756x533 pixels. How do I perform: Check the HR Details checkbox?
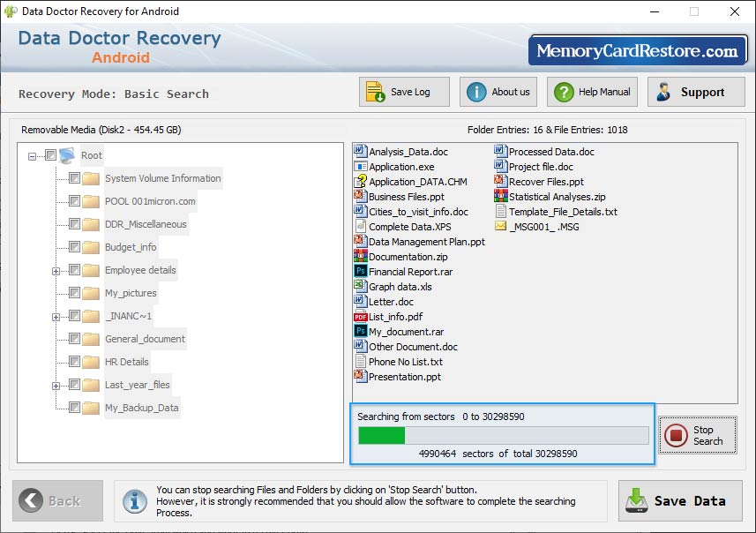click(74, 361)
